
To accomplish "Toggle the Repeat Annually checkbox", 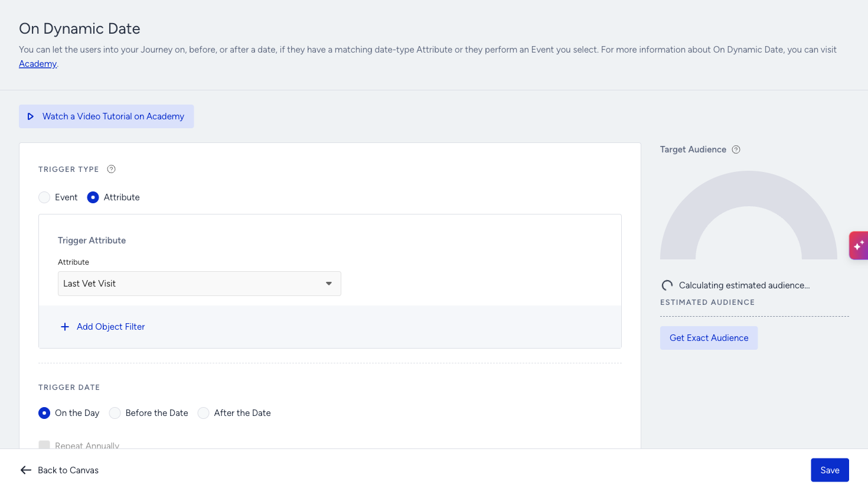I will [44, 444].
